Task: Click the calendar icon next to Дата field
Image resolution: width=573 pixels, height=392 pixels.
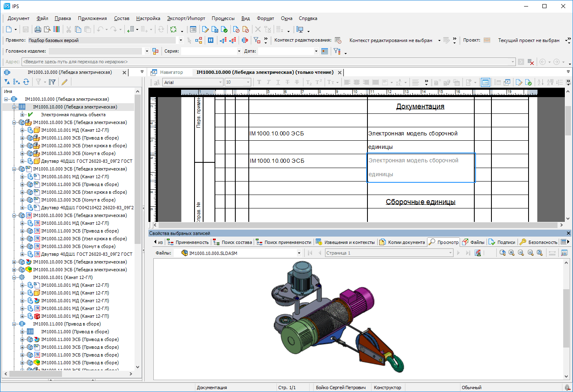Action: 325,51
